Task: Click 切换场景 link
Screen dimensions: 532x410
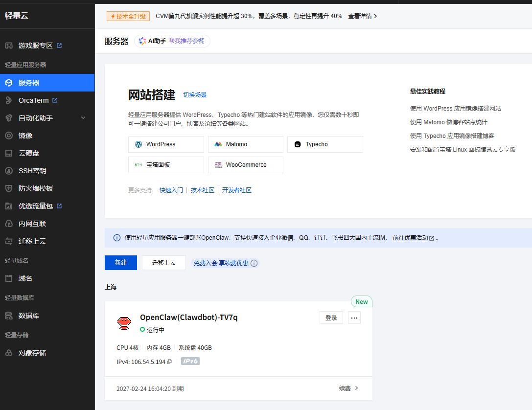Action: click(x=195, y=95)
